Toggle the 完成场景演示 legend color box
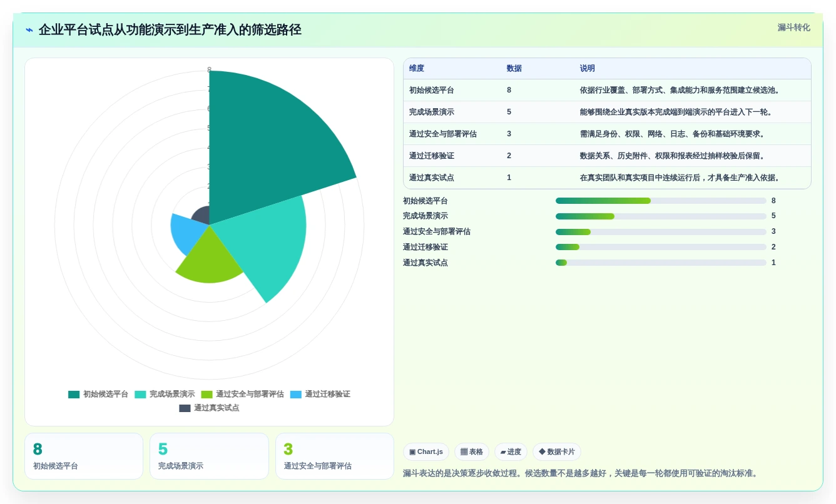The width and height of the screenshot is (836, 504). point(140,395)
